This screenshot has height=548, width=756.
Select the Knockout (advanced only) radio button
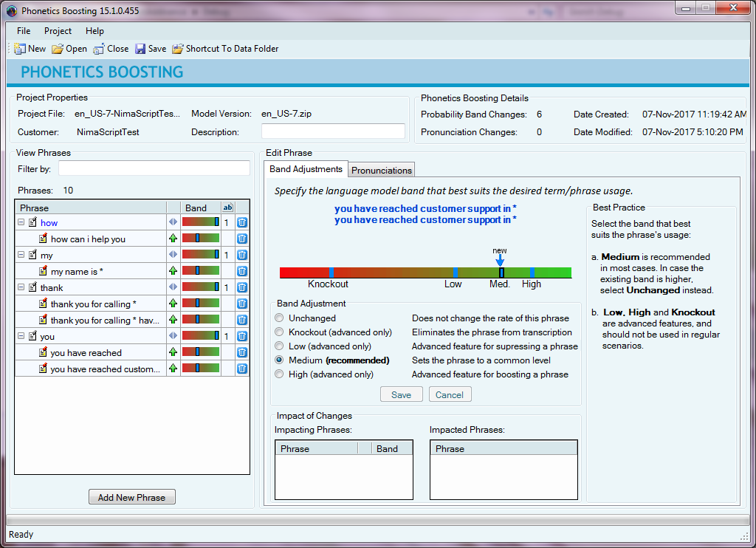(x=279, y=332)
